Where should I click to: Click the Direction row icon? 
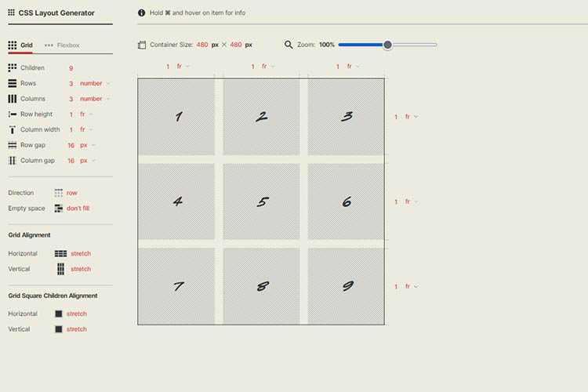[59, 193]
